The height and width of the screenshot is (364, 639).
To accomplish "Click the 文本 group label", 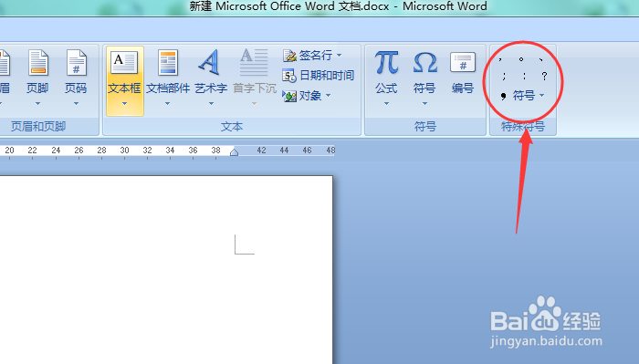I will [x=232, y=127].
